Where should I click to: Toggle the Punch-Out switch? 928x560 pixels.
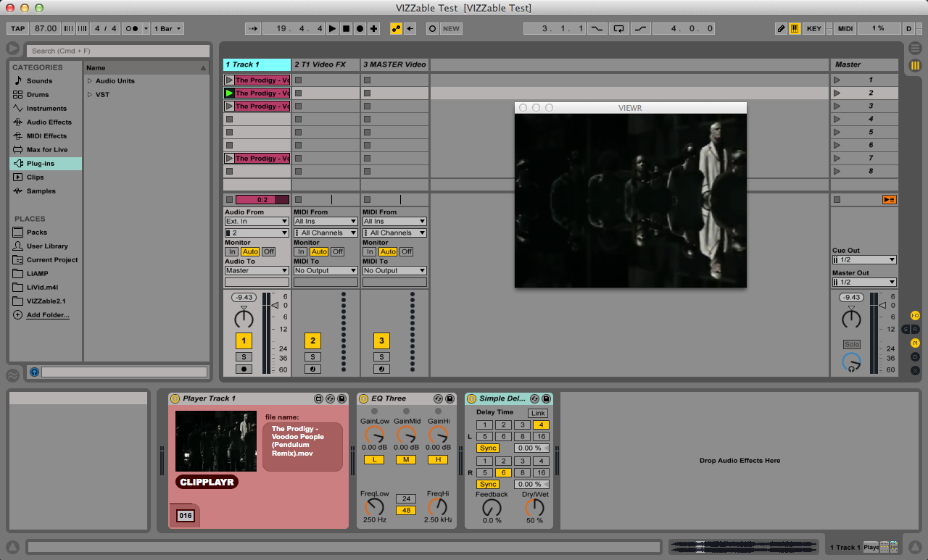pos(640,29)
